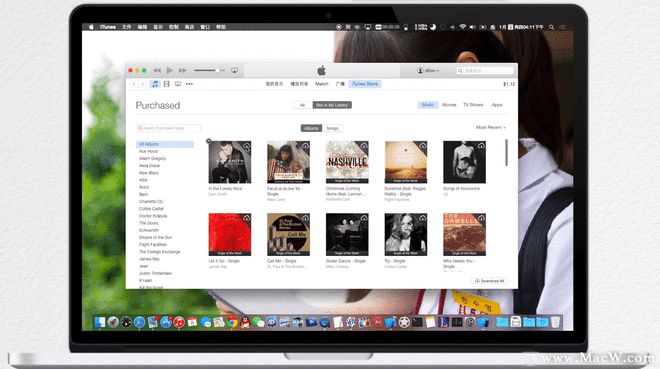660x369 pixels.
Task: Switch view to Songs
Action: pos(332,128)
